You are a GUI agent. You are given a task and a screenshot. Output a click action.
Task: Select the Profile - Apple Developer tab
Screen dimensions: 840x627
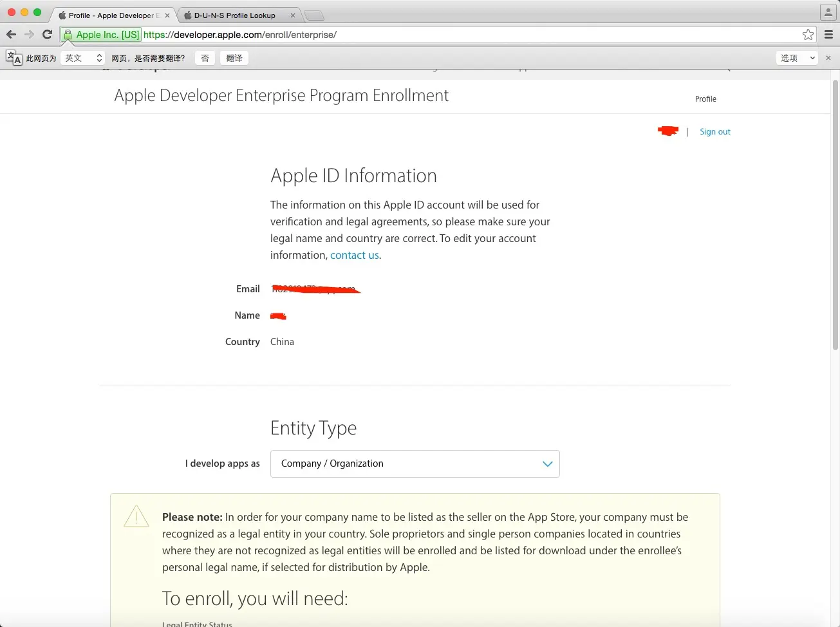(113, 15)
